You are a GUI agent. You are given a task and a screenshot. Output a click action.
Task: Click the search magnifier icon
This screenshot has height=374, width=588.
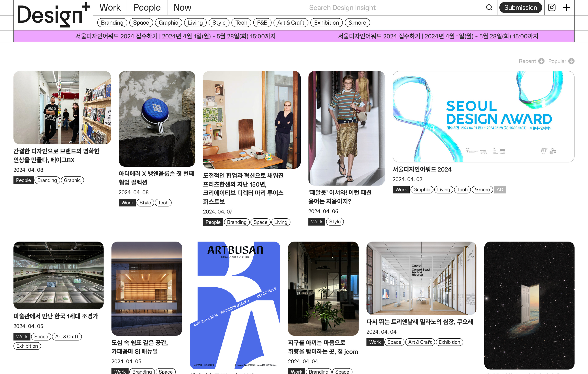click(489, 8)
